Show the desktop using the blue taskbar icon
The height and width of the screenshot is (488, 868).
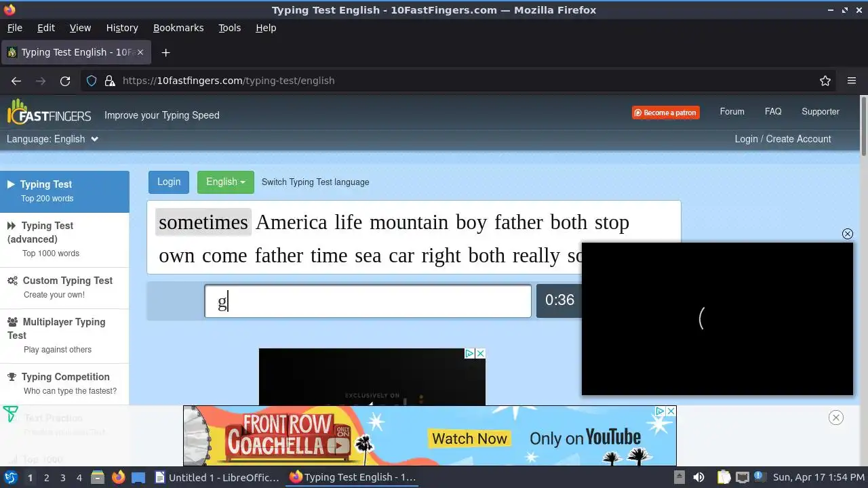[x=138, y=477]
